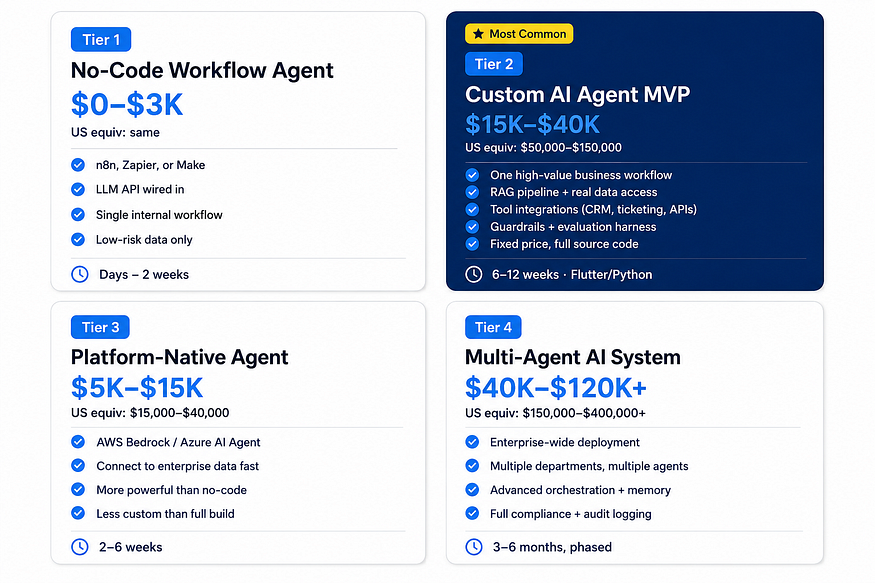Click the checkmark beside Tool integrations

coord(472,210)
